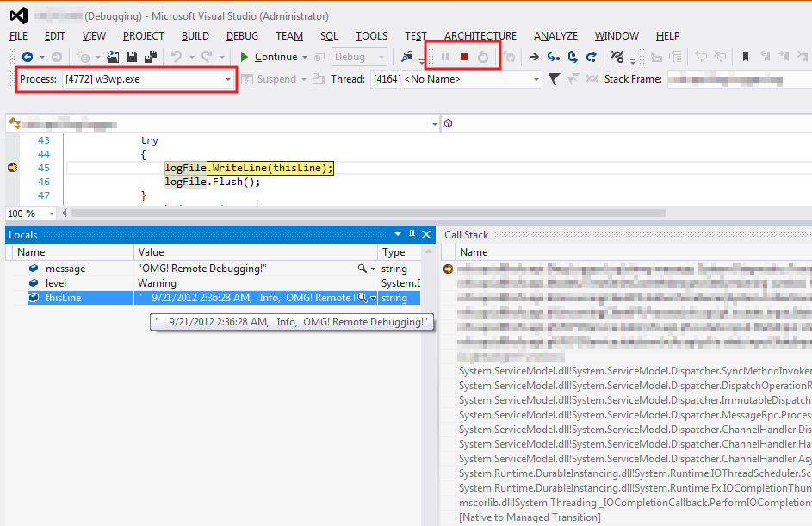
Task: Open the FILE menu
Action: 19,35
